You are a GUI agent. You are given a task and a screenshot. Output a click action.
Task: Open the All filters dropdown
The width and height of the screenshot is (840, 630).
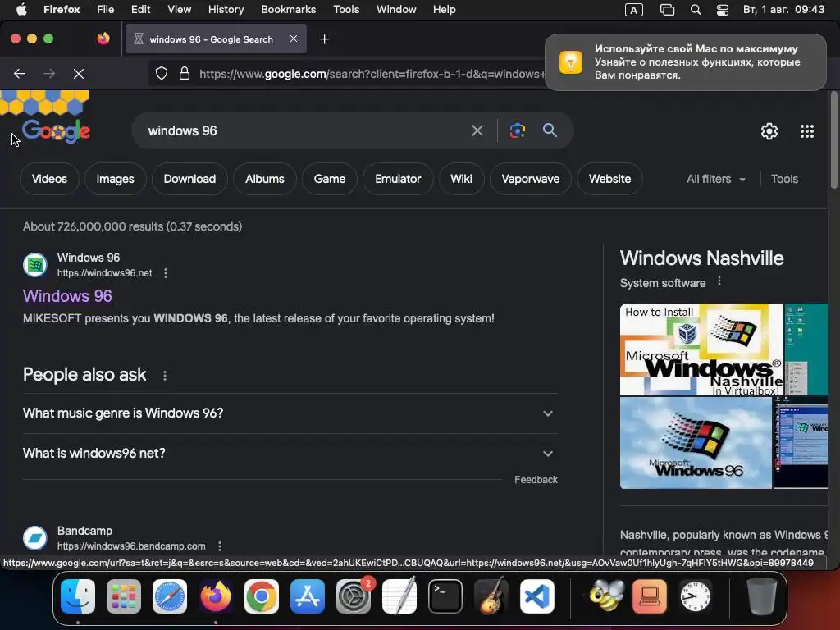pyautogui.click(x=715, y=179)
